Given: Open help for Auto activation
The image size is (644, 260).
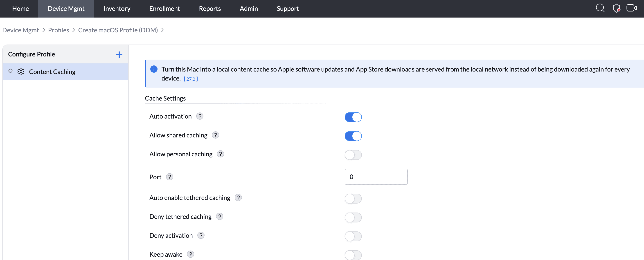Looking at the screenshot, I should coord(200,116).
